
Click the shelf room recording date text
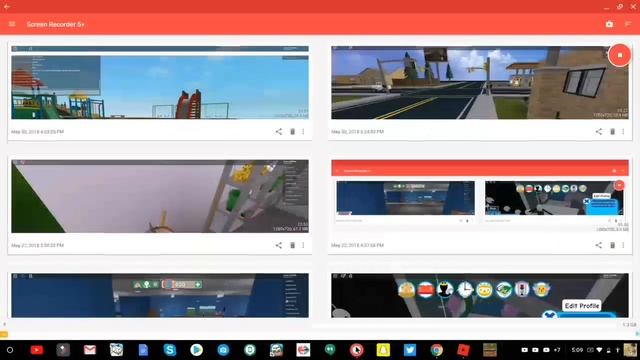pos(38,245)
